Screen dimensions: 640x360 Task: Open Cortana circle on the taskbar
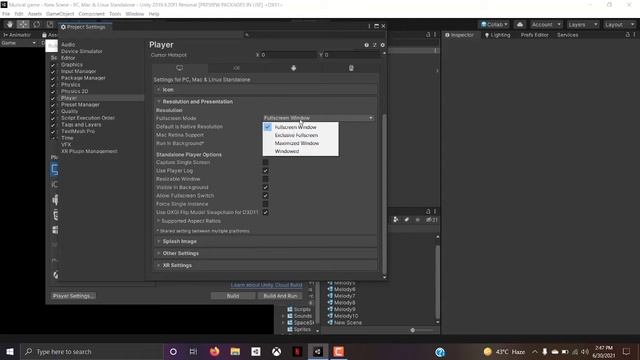173,351
